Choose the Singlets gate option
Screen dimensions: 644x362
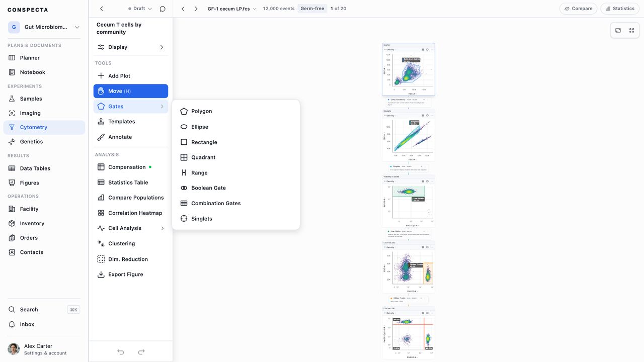tap(235, 219)
